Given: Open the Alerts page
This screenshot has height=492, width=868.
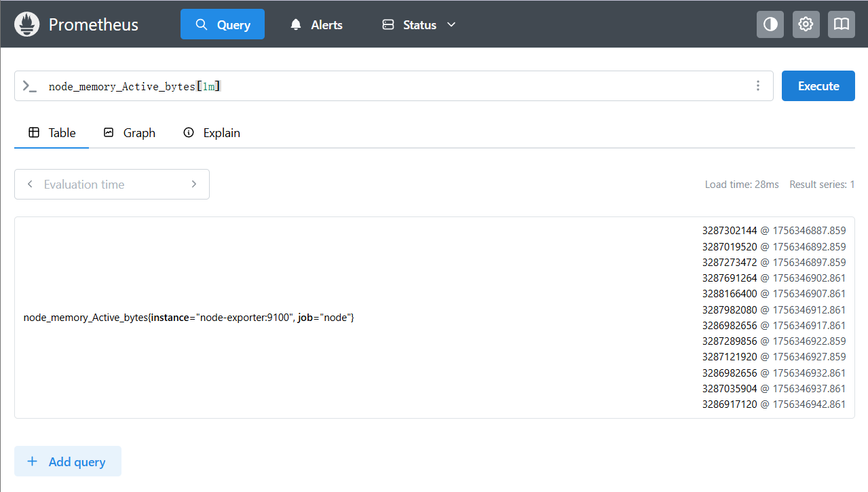Looking at the screenshot, I should coord(316,24).
